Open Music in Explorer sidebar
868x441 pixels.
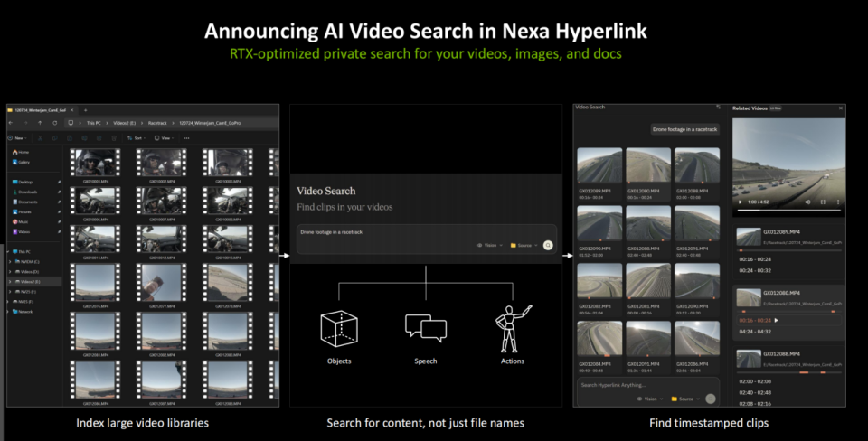click(20, 222)
